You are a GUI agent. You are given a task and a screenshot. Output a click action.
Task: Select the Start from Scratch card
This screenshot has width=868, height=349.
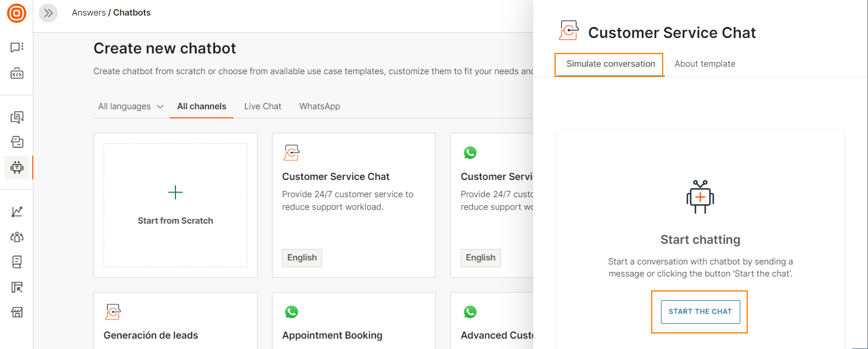(175, 205)
